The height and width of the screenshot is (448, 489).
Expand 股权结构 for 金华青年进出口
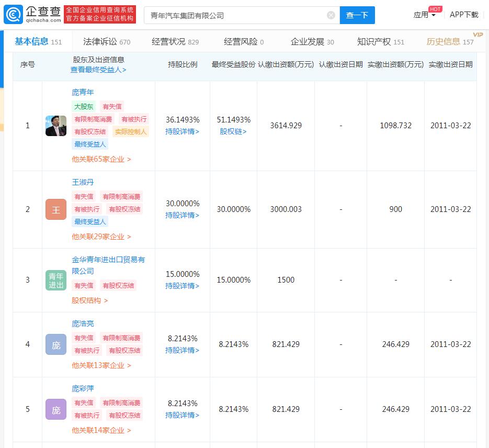90,300
